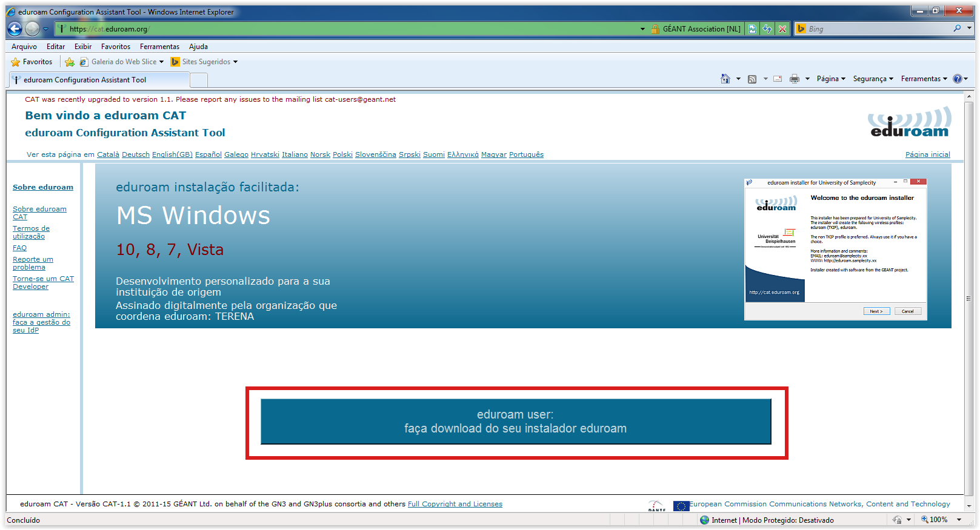Click the Favoritos star button
The height and width of the screenshot is (530, 980).
tap(32, 62)
